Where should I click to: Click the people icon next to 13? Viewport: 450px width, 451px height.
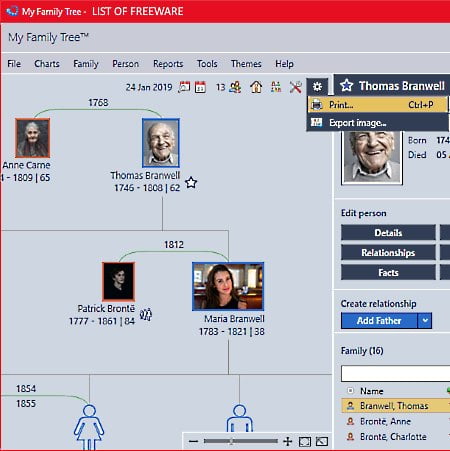coord(235,87)
